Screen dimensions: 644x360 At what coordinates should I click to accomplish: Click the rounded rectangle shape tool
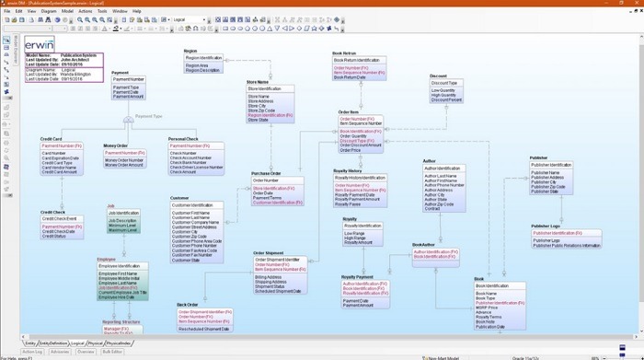click(x=233, y=29)
